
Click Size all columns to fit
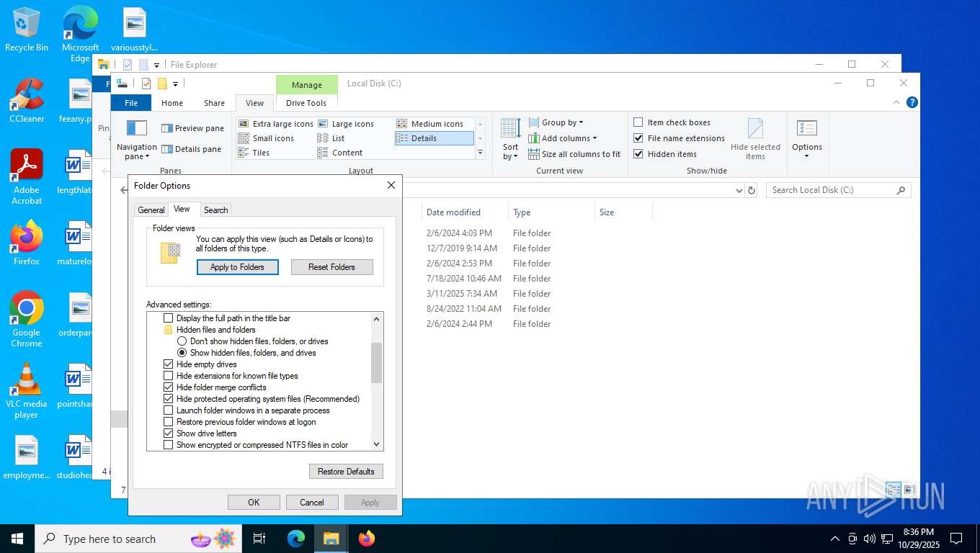tap(574, 154)
